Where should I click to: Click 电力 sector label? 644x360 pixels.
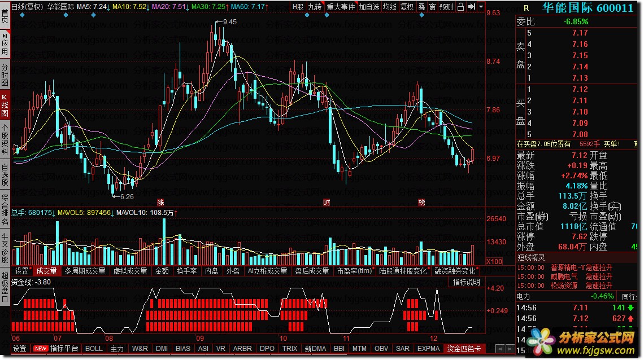523,296
